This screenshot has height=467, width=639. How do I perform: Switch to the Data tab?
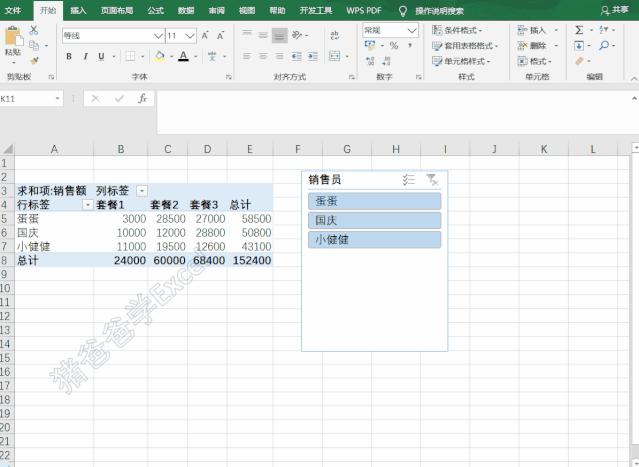coord(186,10)
